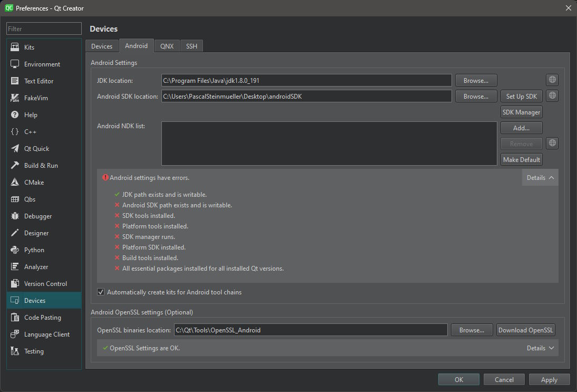577x392 pixels.
Task: Open the Help question mark icon
Action: [15, 115]
